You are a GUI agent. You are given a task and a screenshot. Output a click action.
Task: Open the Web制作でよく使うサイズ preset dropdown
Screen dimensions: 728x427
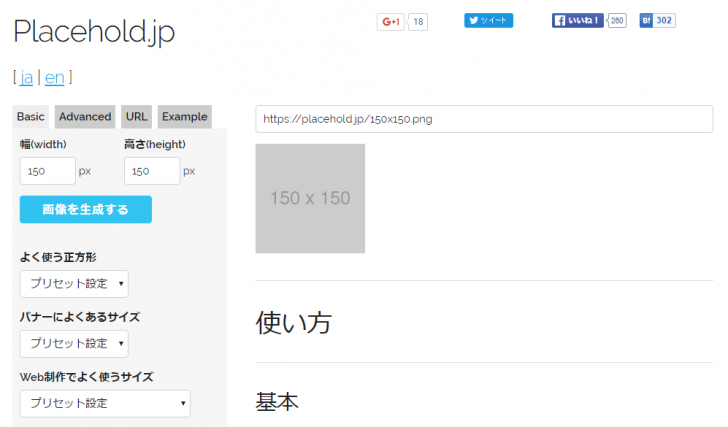click(105, 403)
